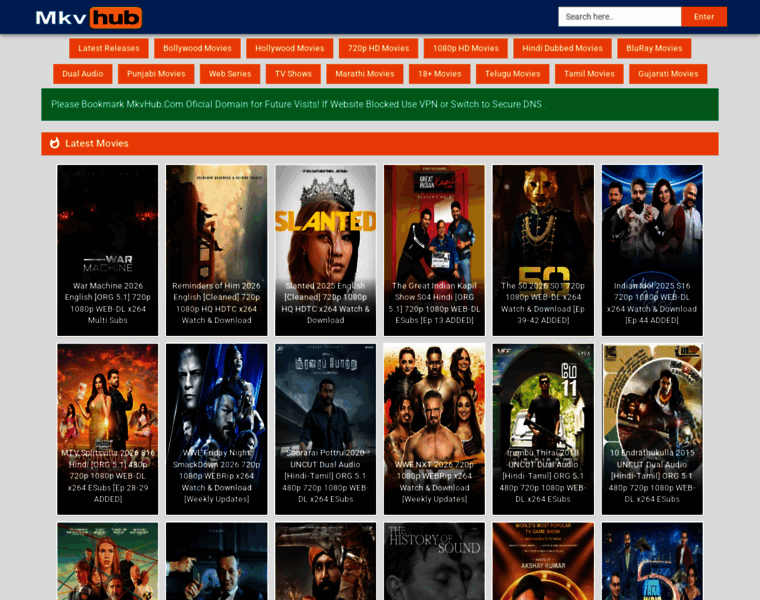The height and width of the screenshot is (600, 760).
Task: Go to Hindi Dubbed Movies
Action: (x=562, y=48)
